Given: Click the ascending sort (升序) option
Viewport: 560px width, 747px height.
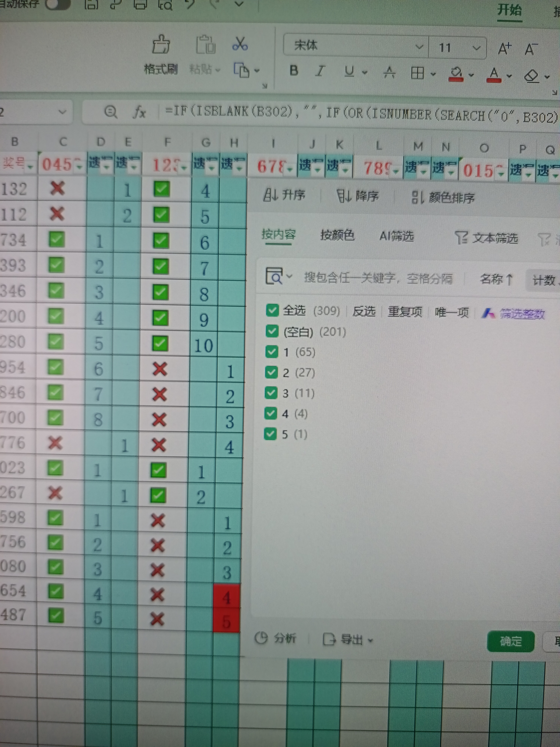Looking at the screenshot, I should (x=284, y=195).
